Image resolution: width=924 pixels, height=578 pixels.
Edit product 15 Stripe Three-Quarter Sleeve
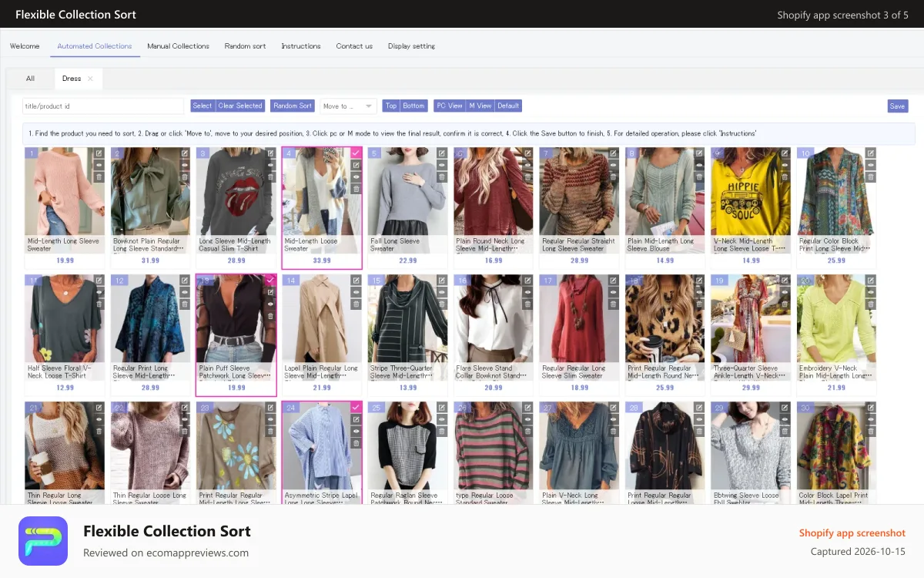click(x=442, y=281)
